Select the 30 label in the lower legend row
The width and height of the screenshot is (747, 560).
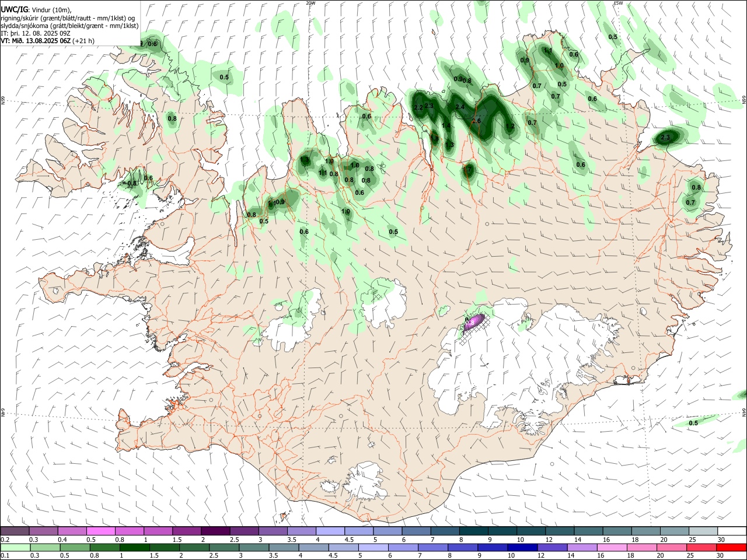[x=721, y=556]
